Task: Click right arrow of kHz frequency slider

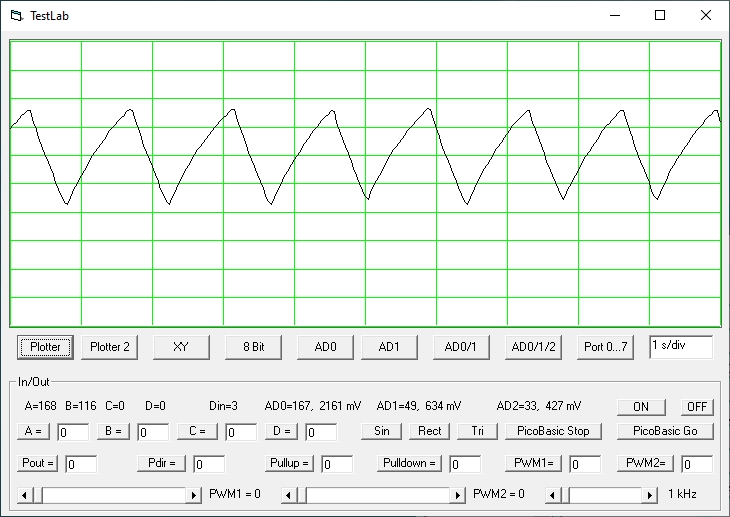Action: 651,495
